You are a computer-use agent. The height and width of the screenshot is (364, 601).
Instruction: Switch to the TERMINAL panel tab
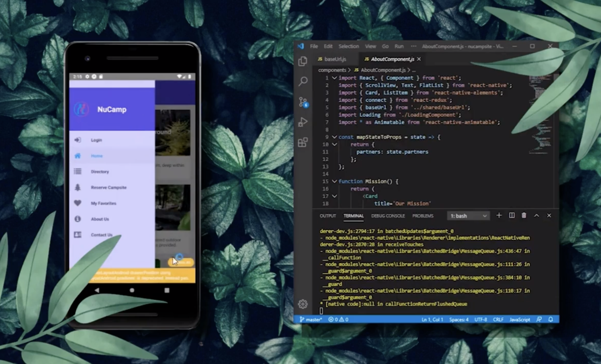(x=354, y=216)
